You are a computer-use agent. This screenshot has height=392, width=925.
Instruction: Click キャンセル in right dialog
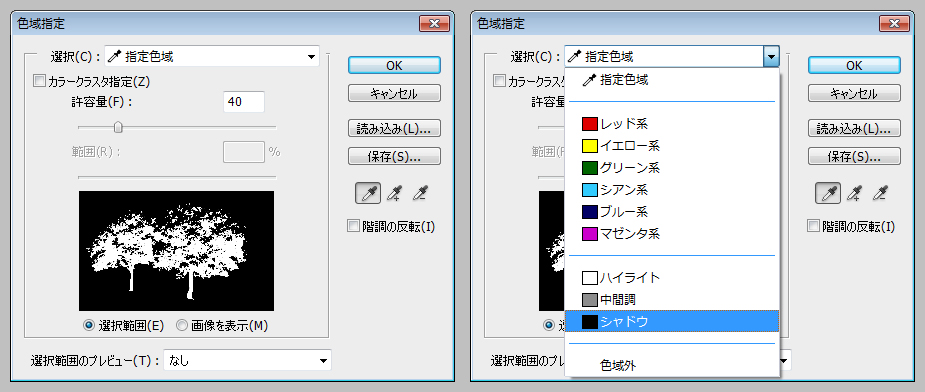pyautogui.click(x=854, y=93)
